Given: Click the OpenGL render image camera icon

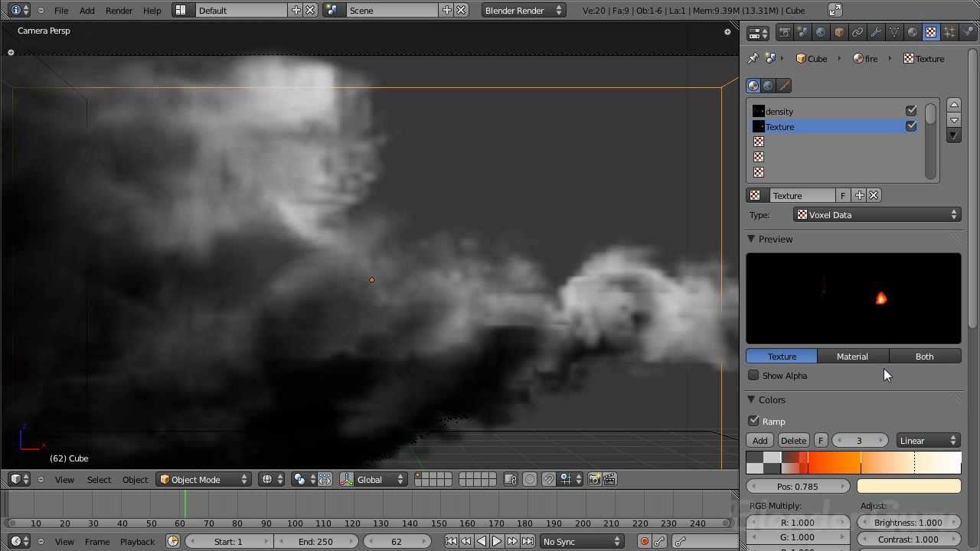Looking at the screenshot, I should coord(594,480).
